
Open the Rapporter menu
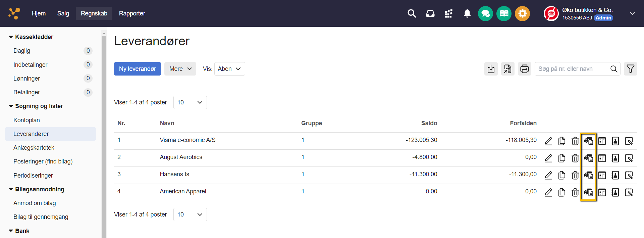[132, 13]
